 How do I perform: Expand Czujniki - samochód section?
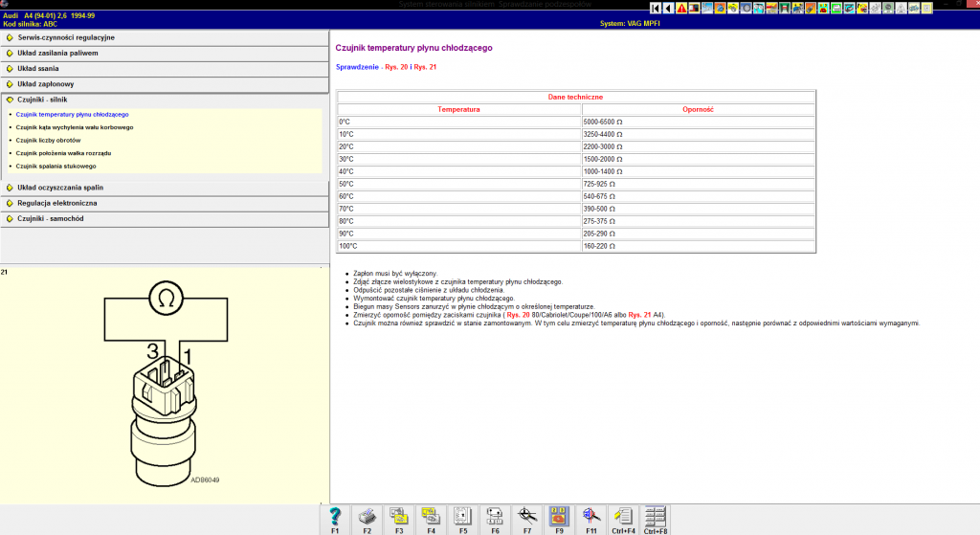[165, 219]
